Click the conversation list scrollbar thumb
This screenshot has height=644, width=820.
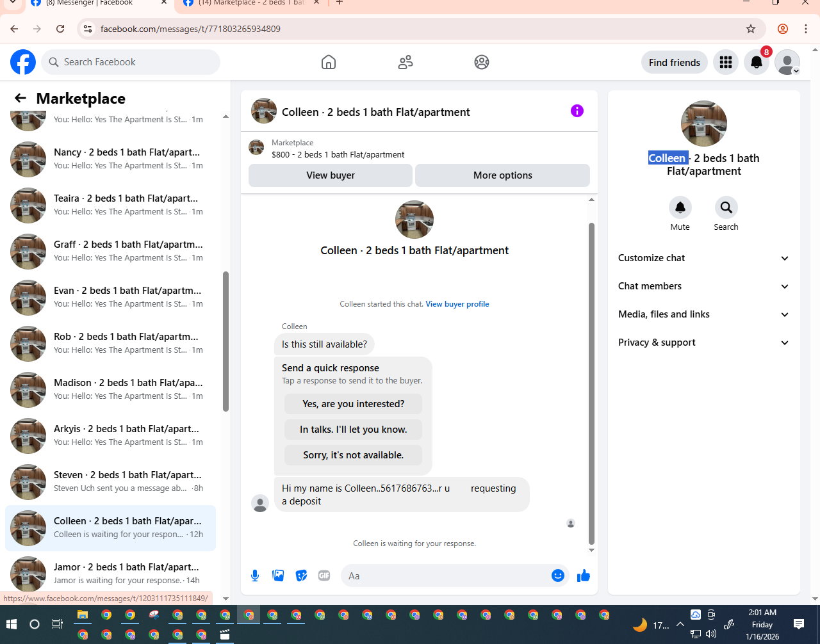(x=225, y=341)
